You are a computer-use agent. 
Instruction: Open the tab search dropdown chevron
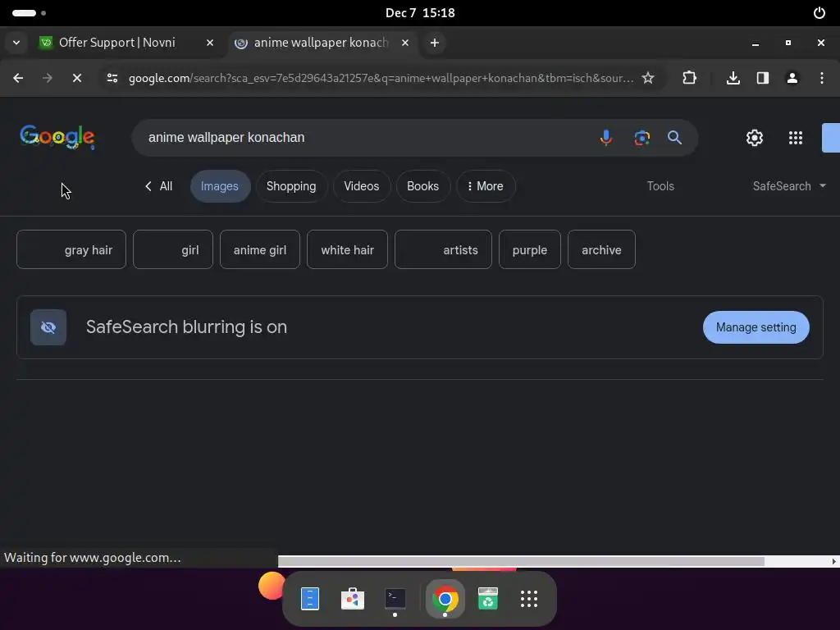click(x=16, y=43)
